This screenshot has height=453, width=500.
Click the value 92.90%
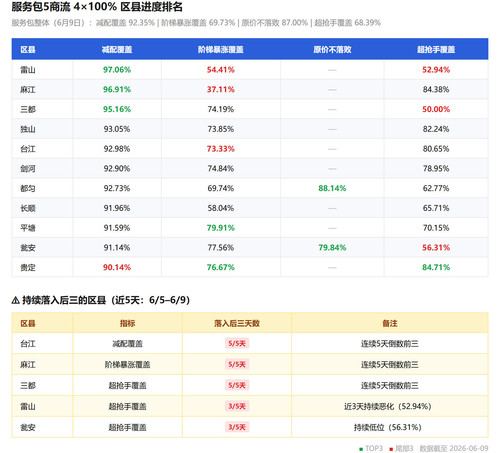[117, 169]
